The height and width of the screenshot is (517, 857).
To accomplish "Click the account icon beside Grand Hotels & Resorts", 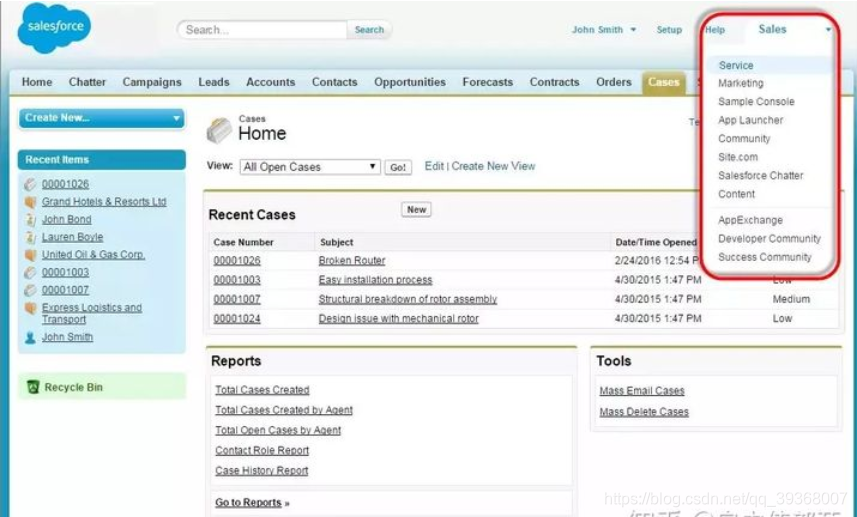I will point(31,202).
